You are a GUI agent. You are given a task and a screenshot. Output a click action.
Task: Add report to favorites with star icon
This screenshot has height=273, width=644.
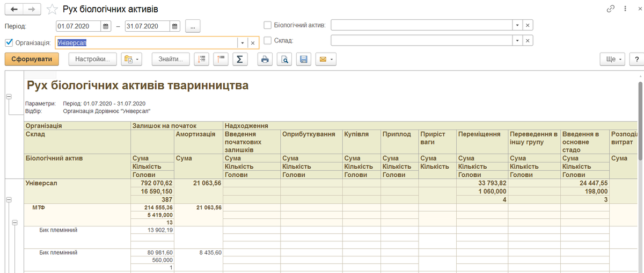(x=52, y=9)
